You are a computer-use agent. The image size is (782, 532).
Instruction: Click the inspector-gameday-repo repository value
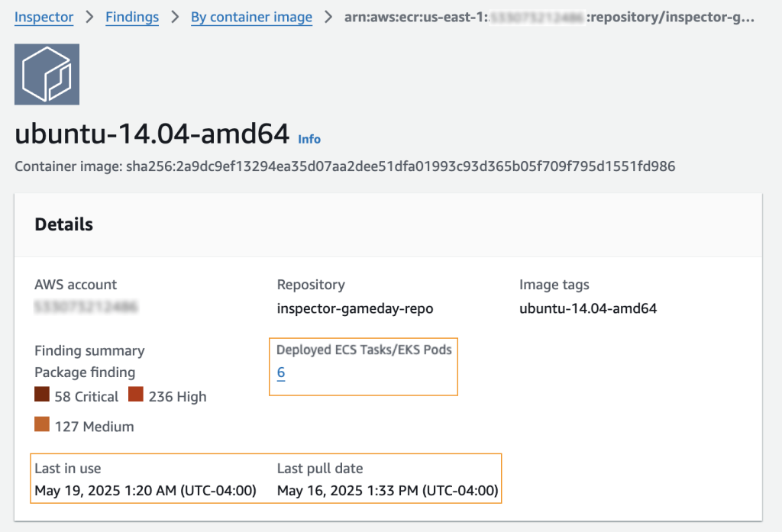pos(355,308)
